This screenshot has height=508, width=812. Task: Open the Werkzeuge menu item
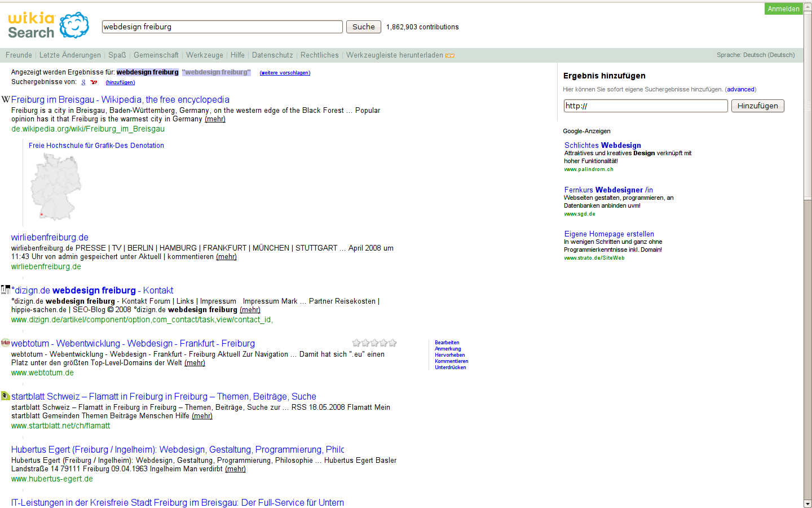tap(205, 55)
